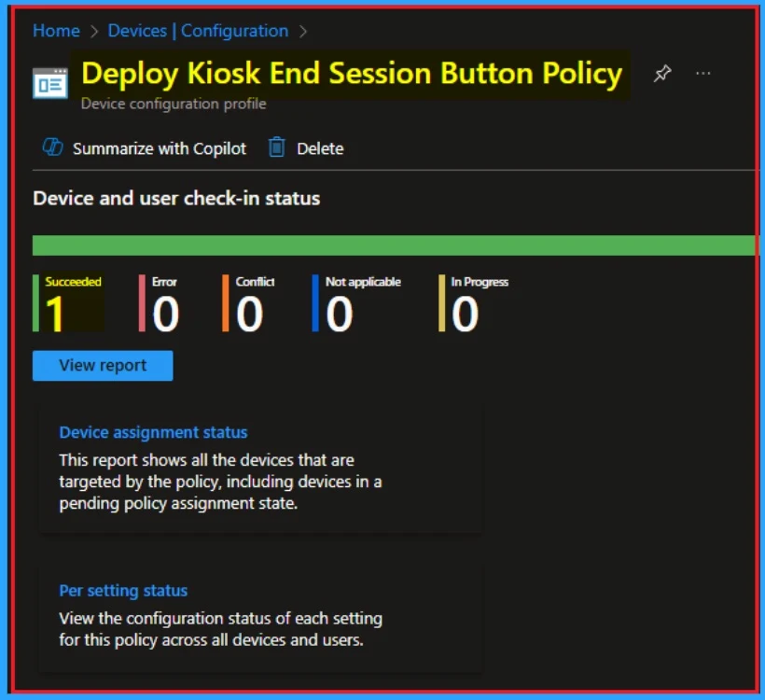Open the Per setting status report

click(123, 591)
